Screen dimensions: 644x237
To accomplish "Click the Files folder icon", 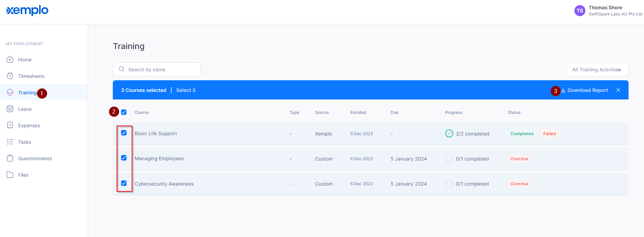I will [10, 175].
